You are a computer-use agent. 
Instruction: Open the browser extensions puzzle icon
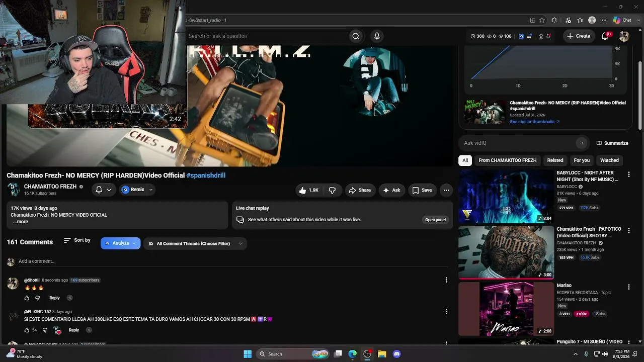click(554, 20)
